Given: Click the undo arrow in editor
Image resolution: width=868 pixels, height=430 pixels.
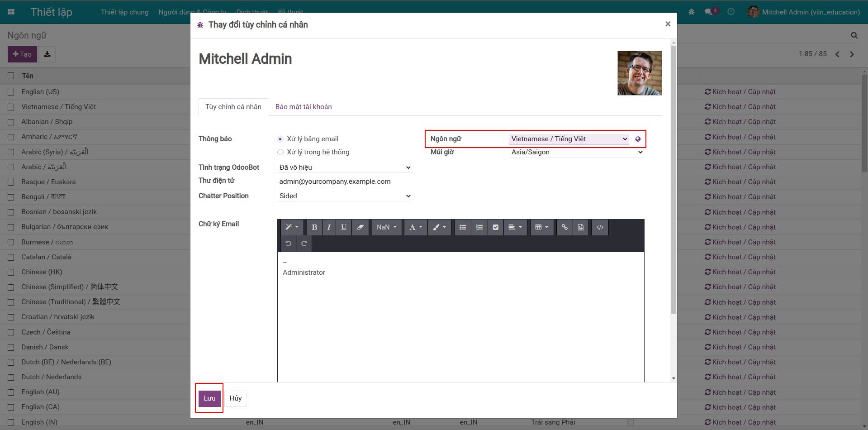Looking at the screenshot, I should (288, 244).
